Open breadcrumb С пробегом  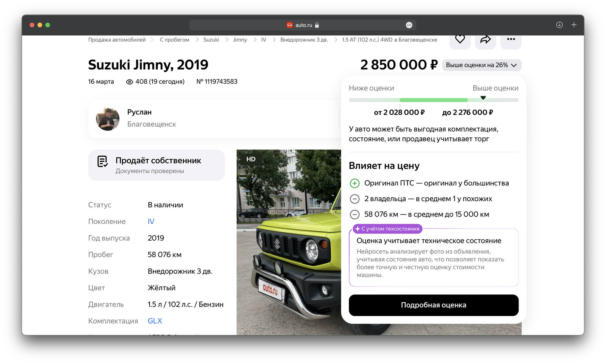tap(174, 40)
